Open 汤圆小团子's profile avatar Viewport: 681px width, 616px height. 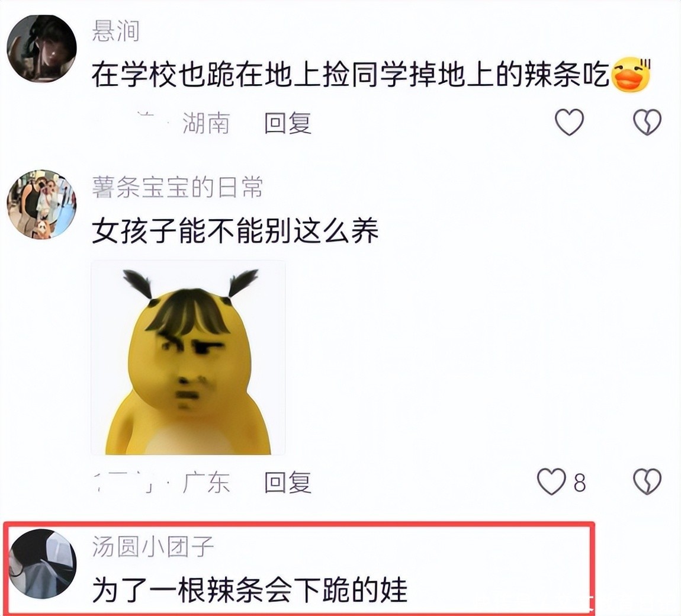(42, 563)
